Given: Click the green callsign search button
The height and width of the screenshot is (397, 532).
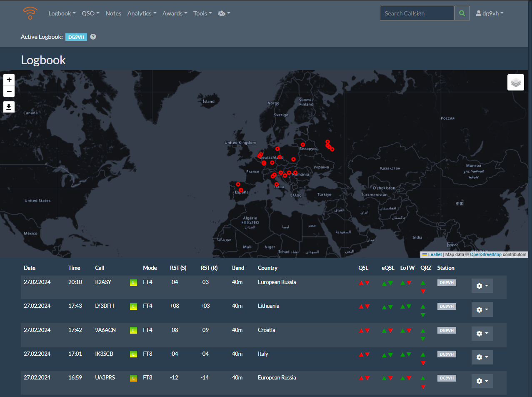Looking at the screenshot, I should click(x=462, y=13).
